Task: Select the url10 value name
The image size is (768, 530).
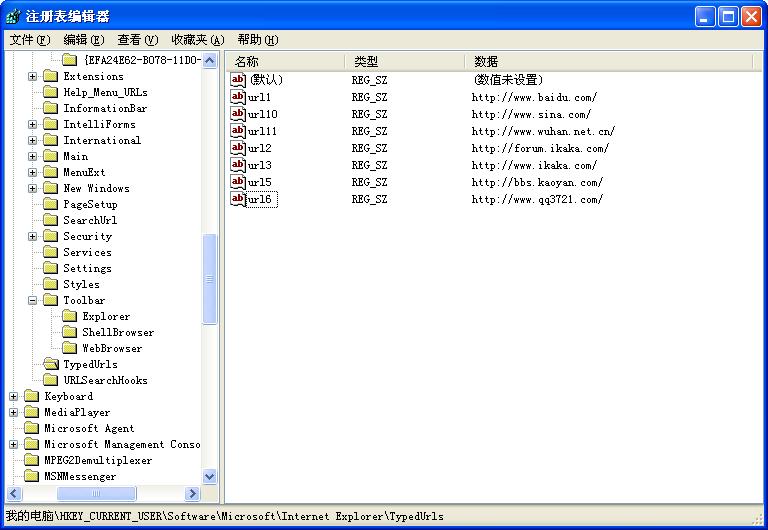Action: (x=263, y=114)
